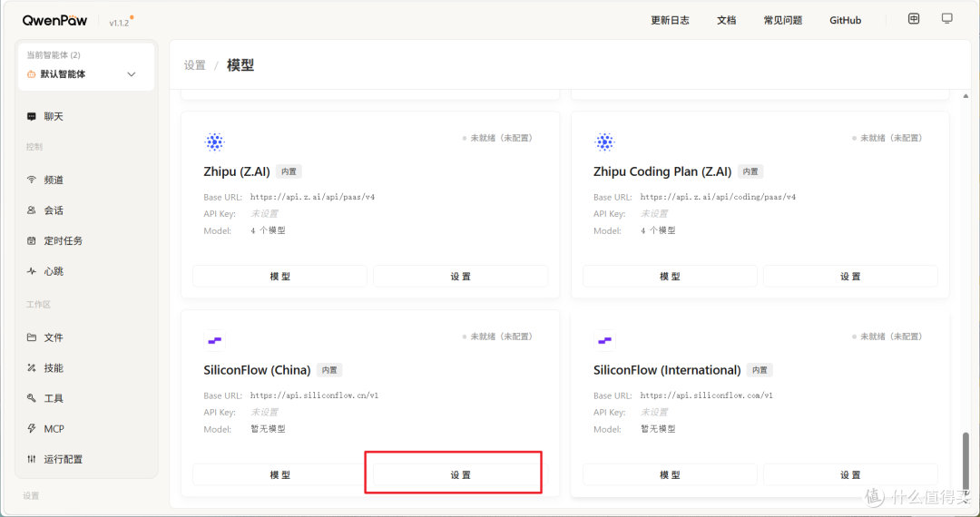Viewport: 980px width, 517px height.
Task: Open 模型 for Zhipu Coding Plan
Action: (670, 276)
